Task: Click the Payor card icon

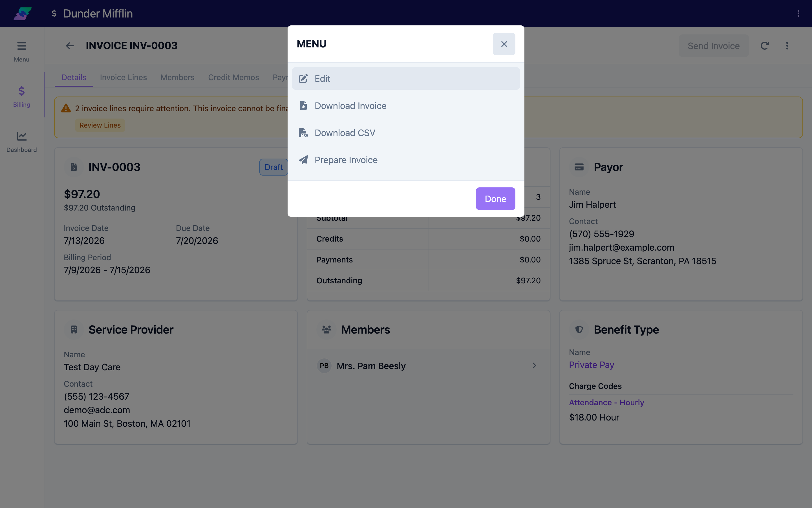Action: [579, 167]
